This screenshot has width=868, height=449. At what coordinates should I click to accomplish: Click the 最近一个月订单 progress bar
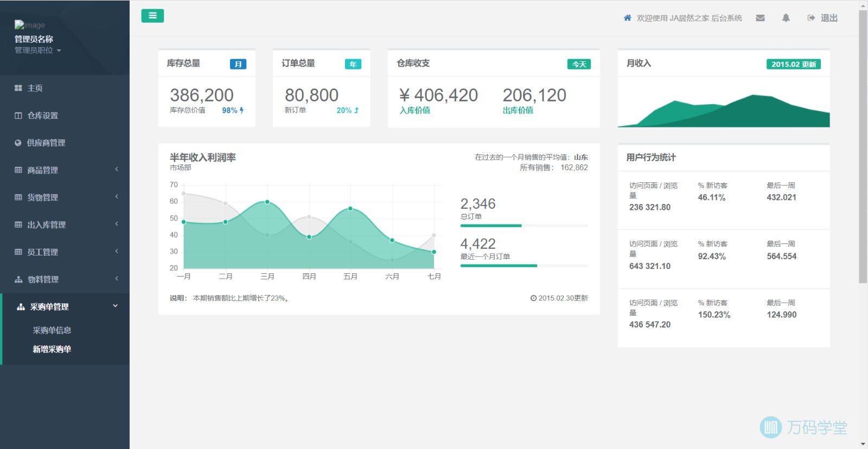pos(524,266)
